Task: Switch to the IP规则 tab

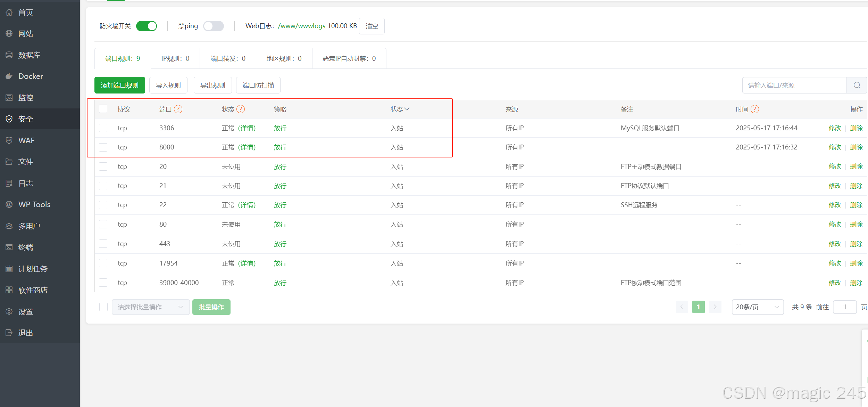Action: [x=175, y=58]
